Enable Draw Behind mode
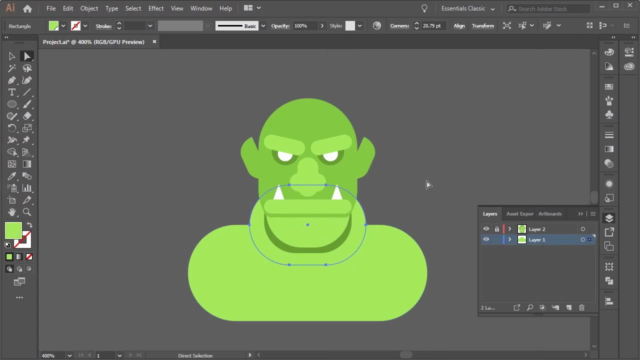 [19, 269]
